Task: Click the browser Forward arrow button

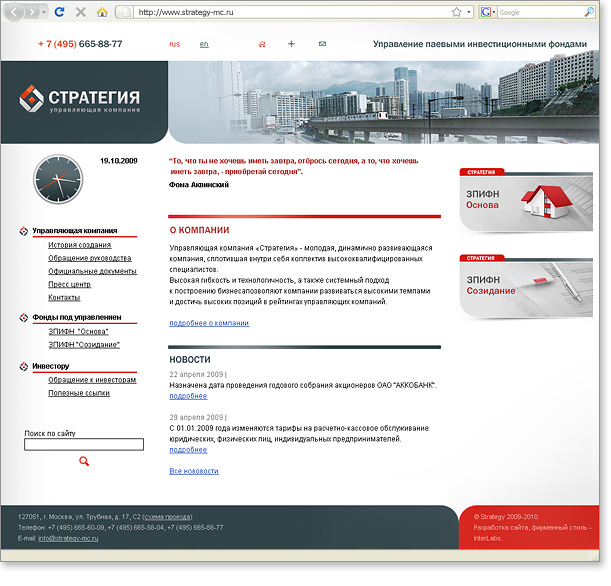Action: [32, 12]
